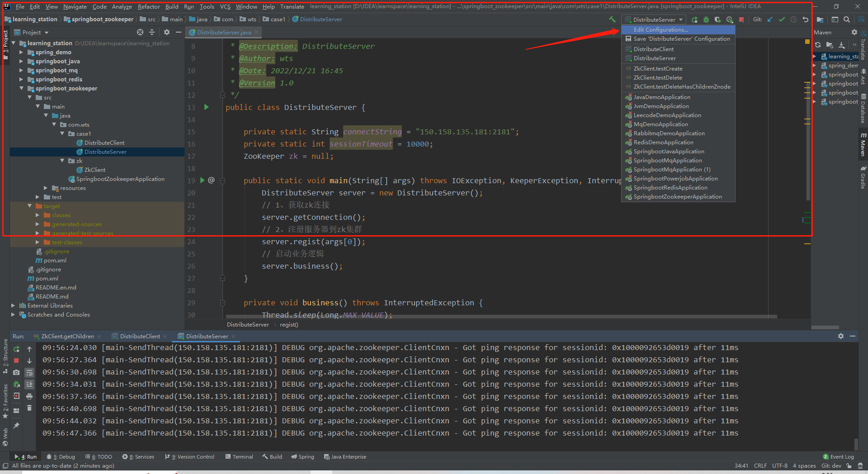Click the red Stop icon in the top toolbar
Image resolution: width=868 pixels, height=474 pixels.
point(741,19)
